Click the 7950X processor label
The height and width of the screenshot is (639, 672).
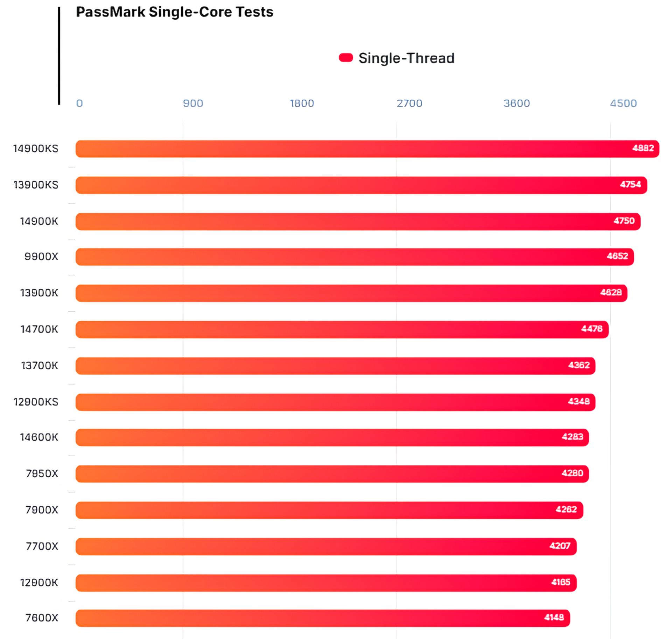coord(42,473)
